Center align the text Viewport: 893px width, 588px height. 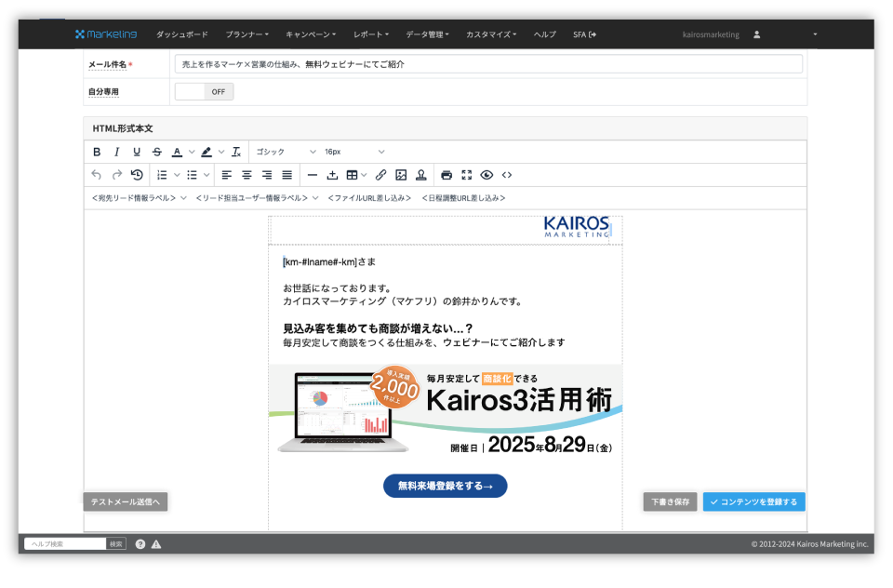[x=247, y=175]
